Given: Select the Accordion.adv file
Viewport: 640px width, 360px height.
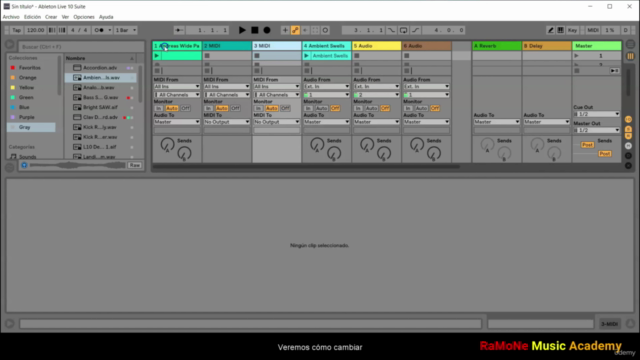Looking at the screenshot, I should [100, 68].
